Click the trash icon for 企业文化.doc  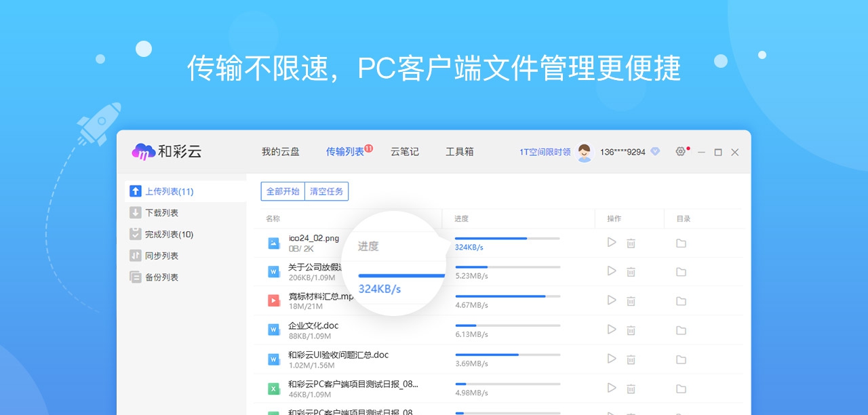point(631,330)
